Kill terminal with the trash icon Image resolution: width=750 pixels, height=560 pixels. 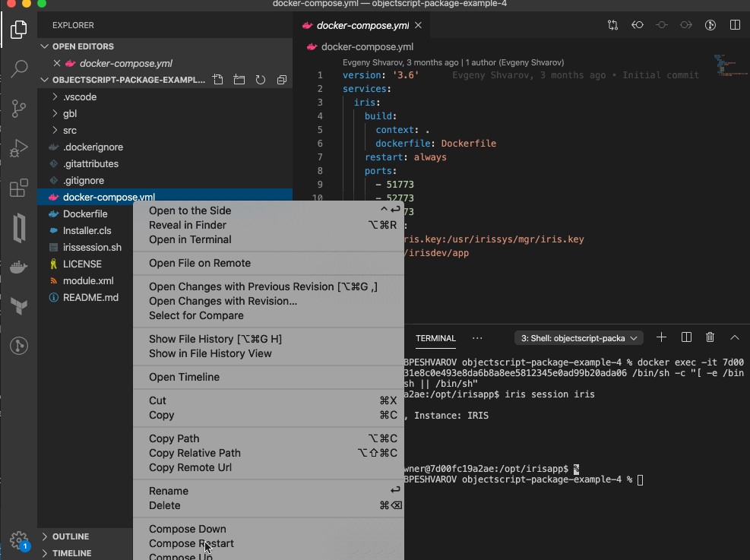point(710,337)
